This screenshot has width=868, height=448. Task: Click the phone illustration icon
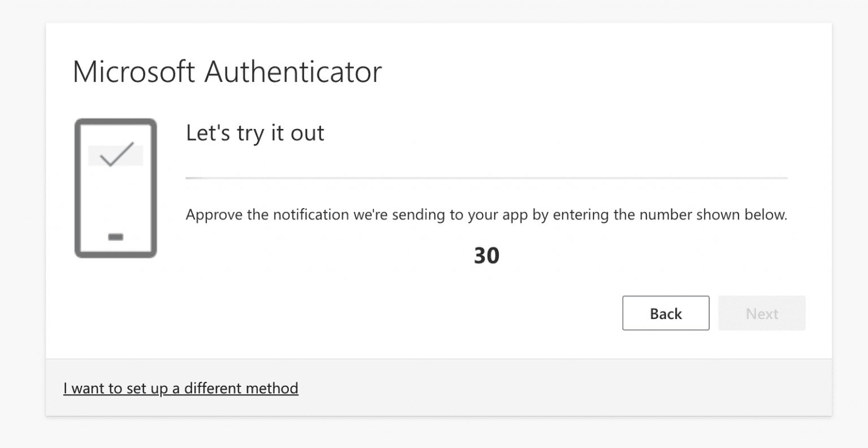tap(115, 188)
